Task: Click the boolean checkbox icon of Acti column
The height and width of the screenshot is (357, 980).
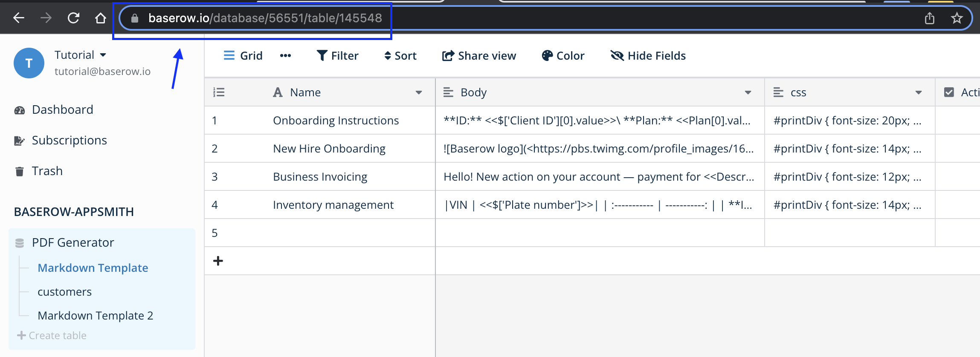Action: point(949,92)
